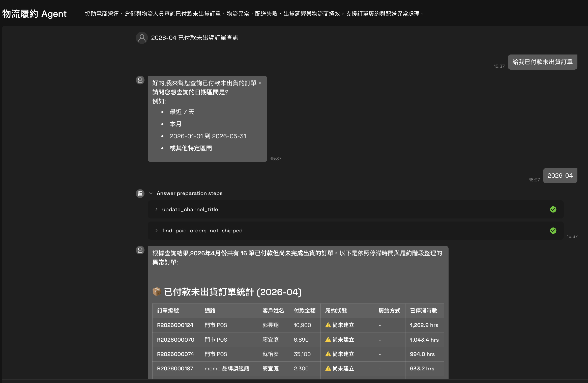
Task: Click the user avatar icon beside the 2026-04 channel title
Action: point(142,38)
